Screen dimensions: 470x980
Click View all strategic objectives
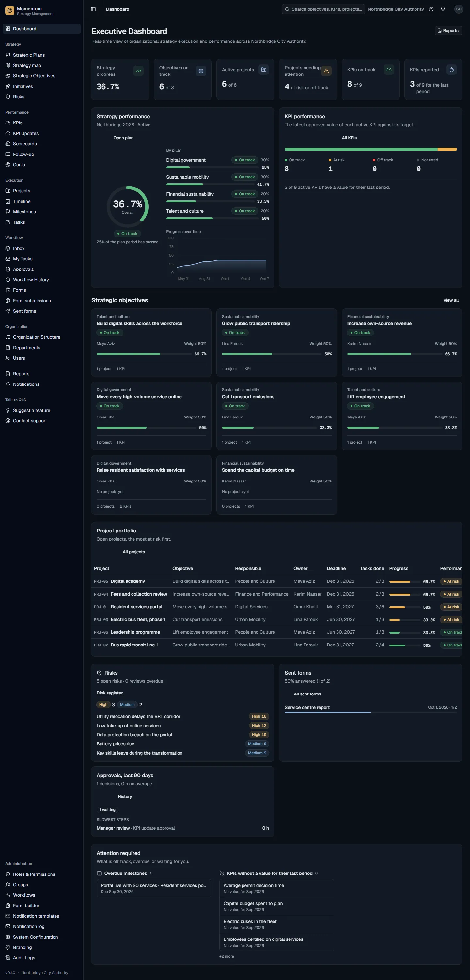pyautogui.click(x=451, y=300)
